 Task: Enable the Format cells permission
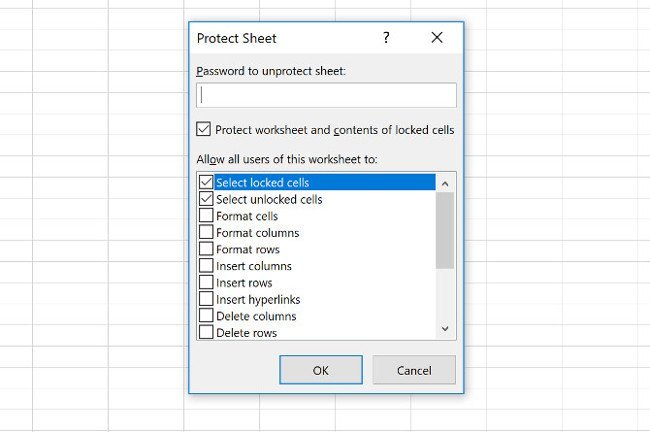206,216
